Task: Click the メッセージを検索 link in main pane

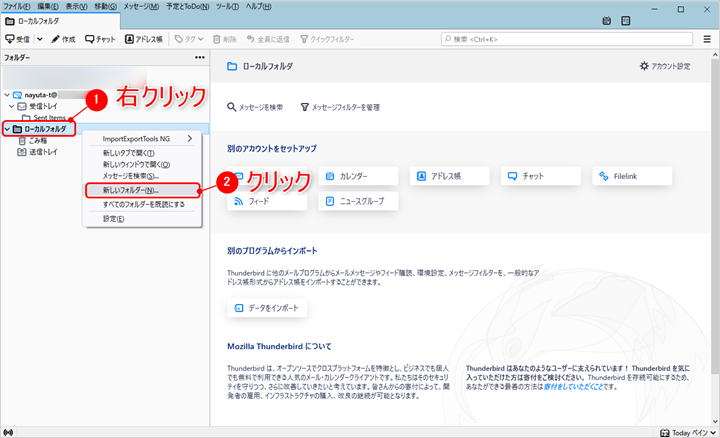Action: [255, 107]
